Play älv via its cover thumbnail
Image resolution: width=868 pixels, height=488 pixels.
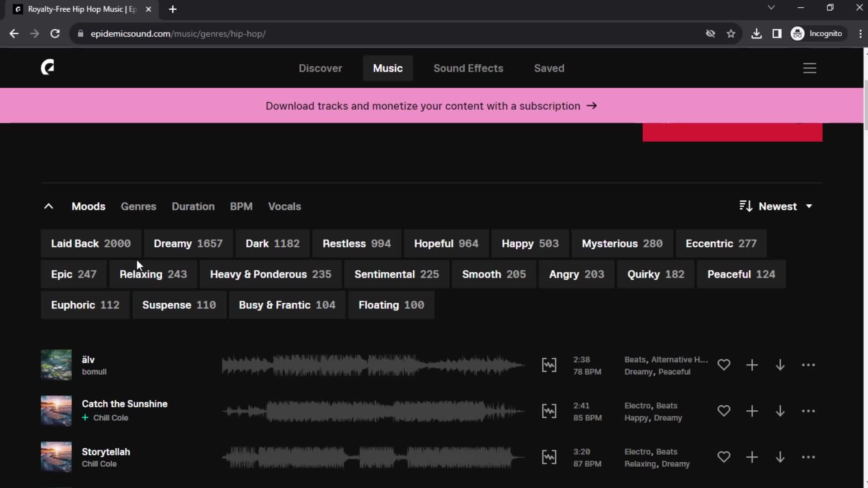56,365
